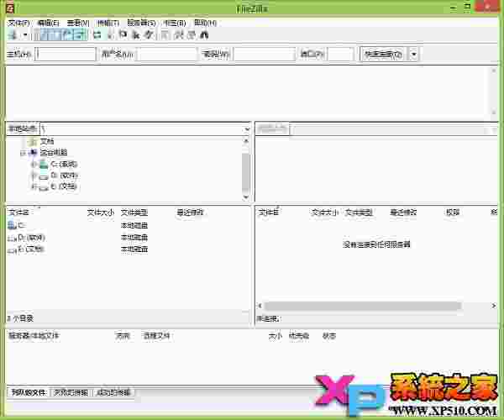
Task: Expand the E: (文档) tree node
Action: [33, 186]
